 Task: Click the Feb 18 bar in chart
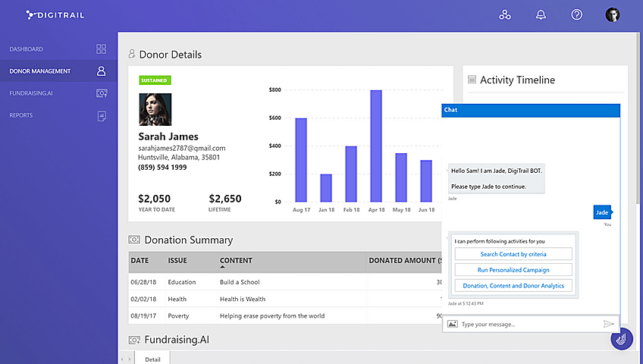point(351,174)
